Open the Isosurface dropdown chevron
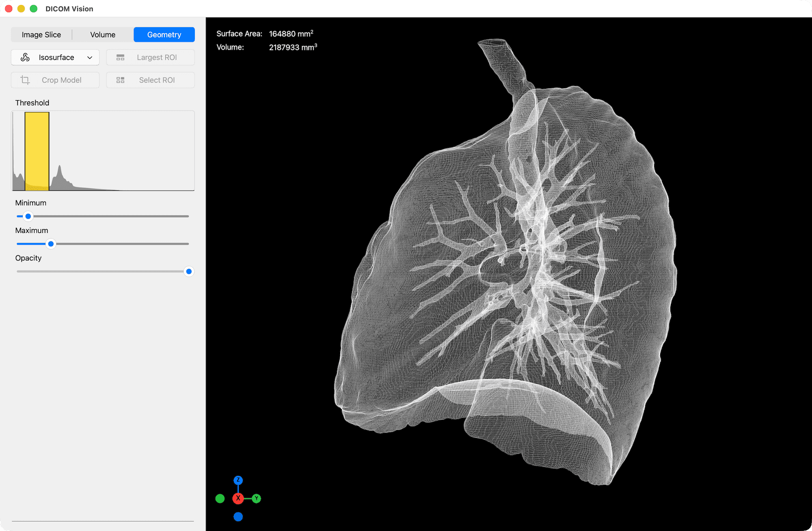Image resolution: width=812 pixels, height=531 pixels. coord(90,57)
